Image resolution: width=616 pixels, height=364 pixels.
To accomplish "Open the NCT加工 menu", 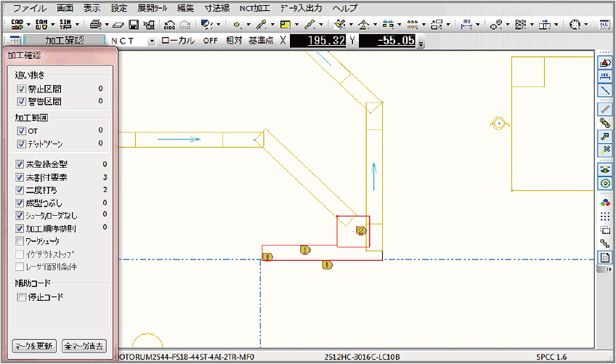I will [254, 8].
